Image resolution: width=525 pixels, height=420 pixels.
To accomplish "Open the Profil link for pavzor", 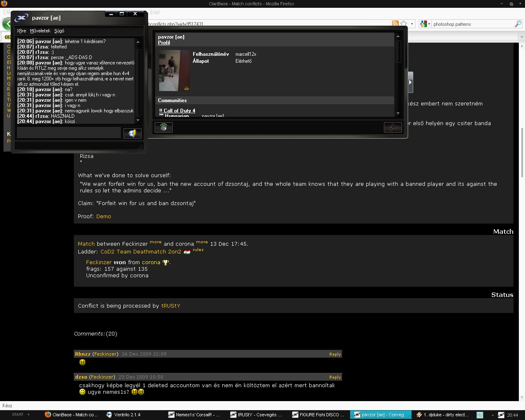I will (x=164, y=43).
